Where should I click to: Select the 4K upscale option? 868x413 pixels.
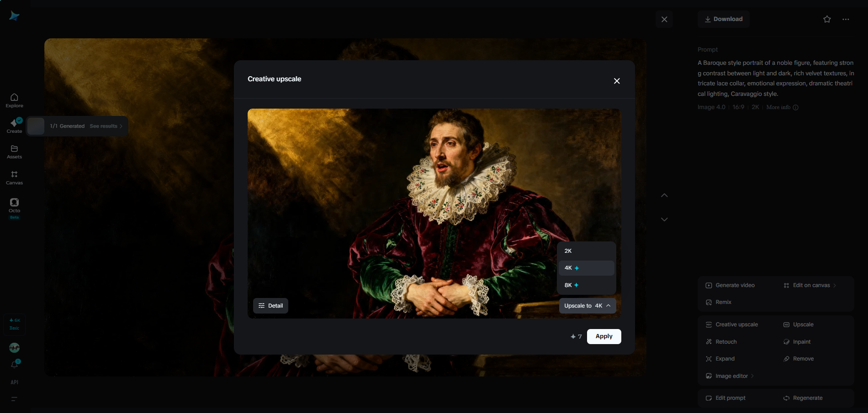(586, 268)
